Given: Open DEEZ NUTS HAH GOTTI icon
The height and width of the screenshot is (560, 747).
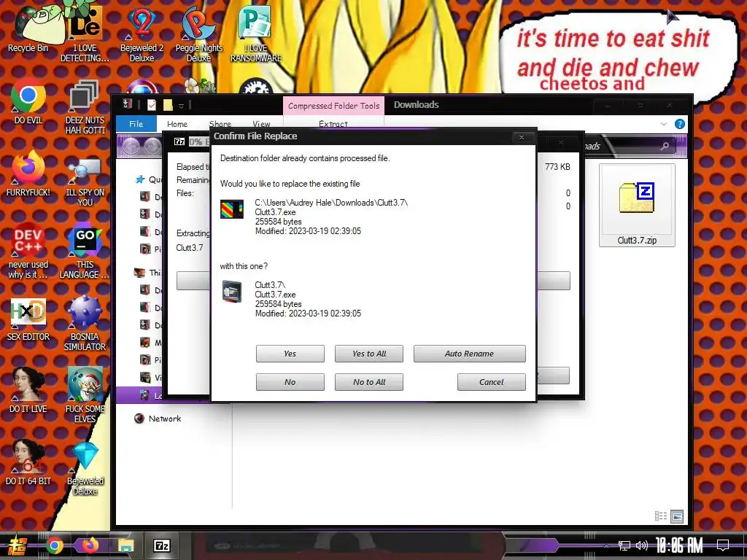Looking at the screenshot, I should (85, 107).
